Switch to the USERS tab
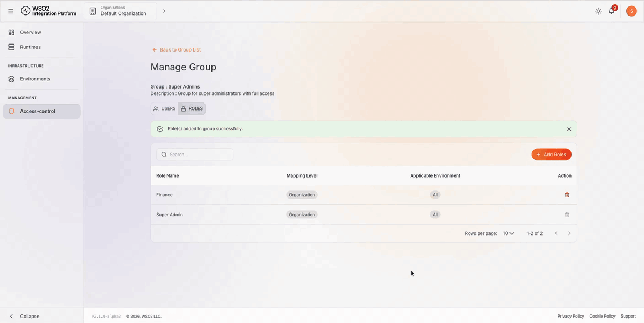Image resolution: width=644 pixels, height=323 pixels. coord(164,109)
